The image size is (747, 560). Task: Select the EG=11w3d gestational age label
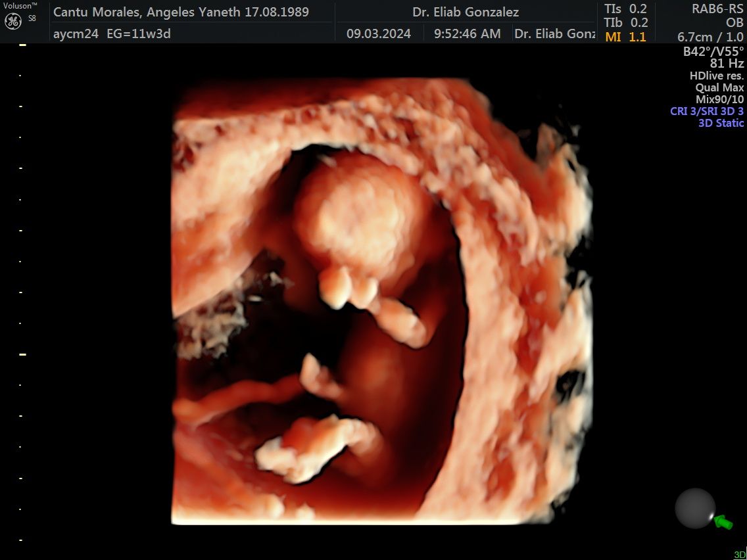[139, 34]
